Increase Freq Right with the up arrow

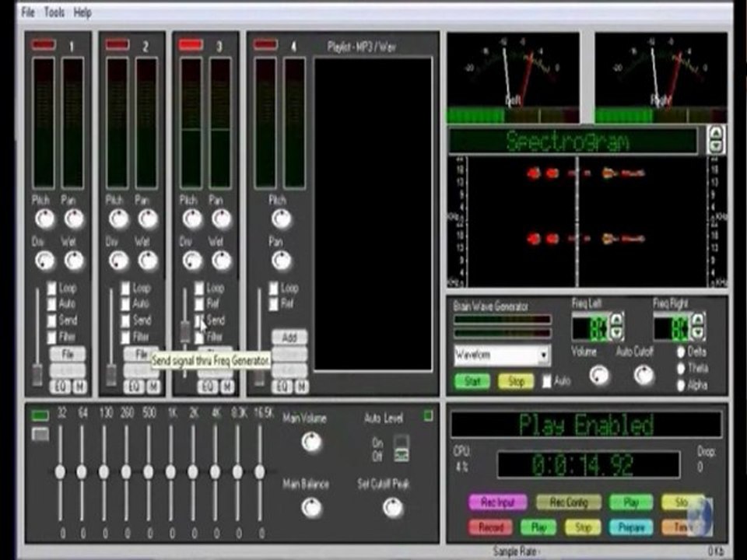(697, 319)
